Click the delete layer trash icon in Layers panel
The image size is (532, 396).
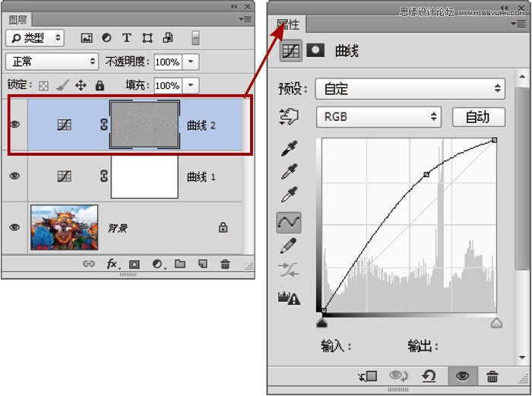tap(225, 265)
